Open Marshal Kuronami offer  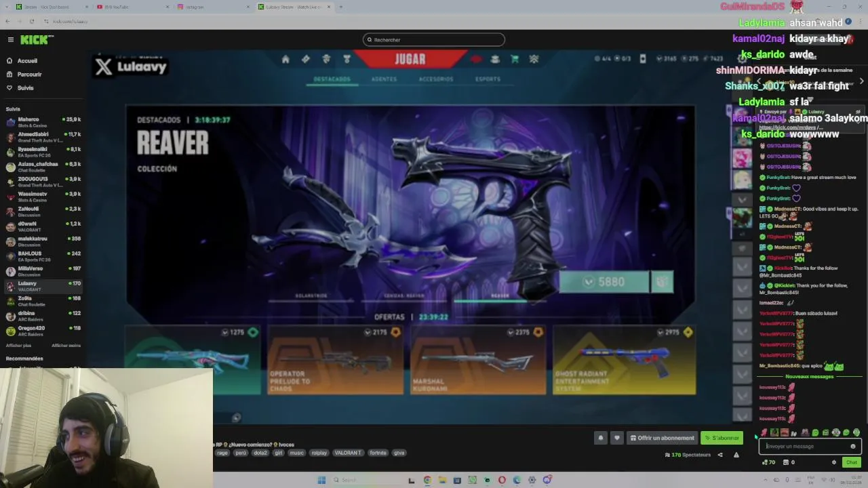478,360
